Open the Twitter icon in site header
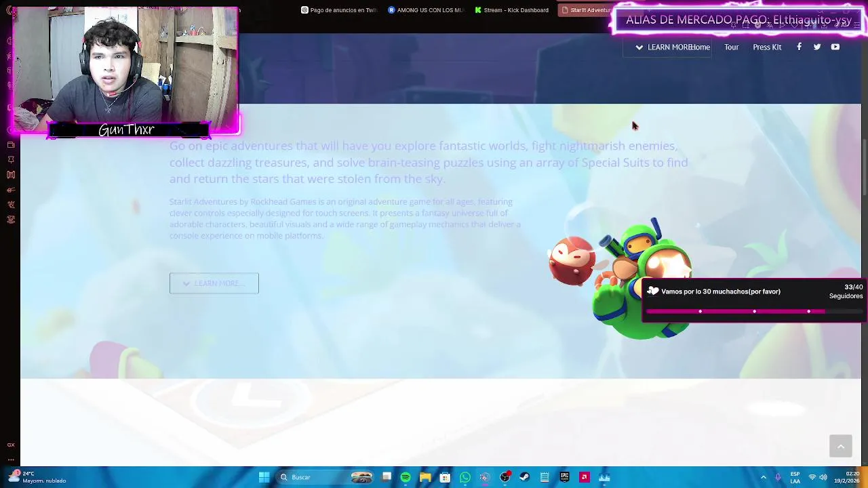This screenshot has width=868, height=488. pos(817,47)
